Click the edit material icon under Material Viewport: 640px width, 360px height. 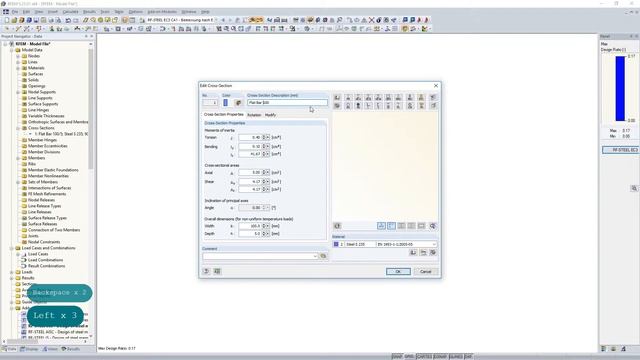click(x=433, y=253)
